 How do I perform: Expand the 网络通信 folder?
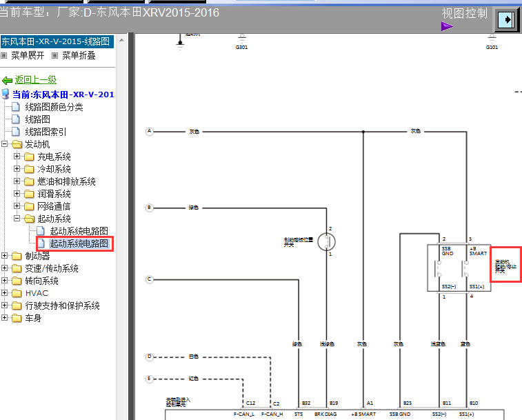pos(17,206)
